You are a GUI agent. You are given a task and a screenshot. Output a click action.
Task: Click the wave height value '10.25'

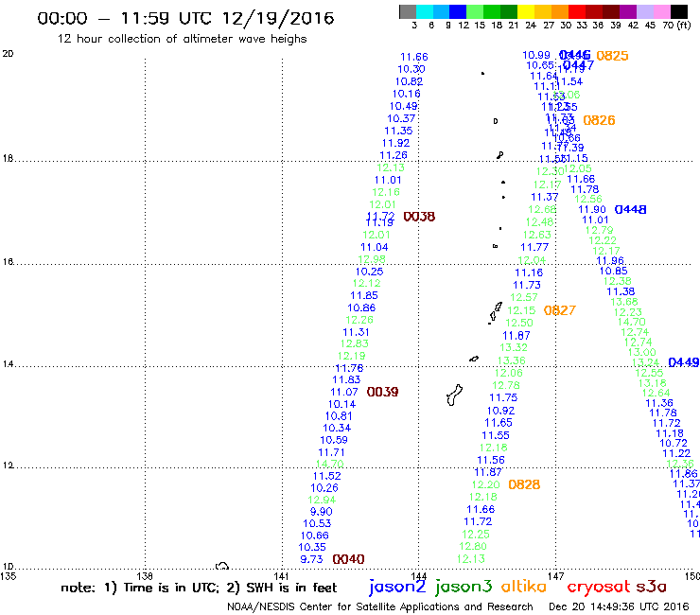(x=369, y=272)
